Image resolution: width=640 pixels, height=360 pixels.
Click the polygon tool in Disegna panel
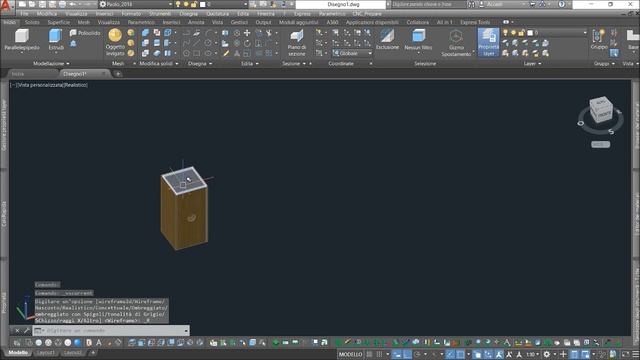click(x=186, y=53)
